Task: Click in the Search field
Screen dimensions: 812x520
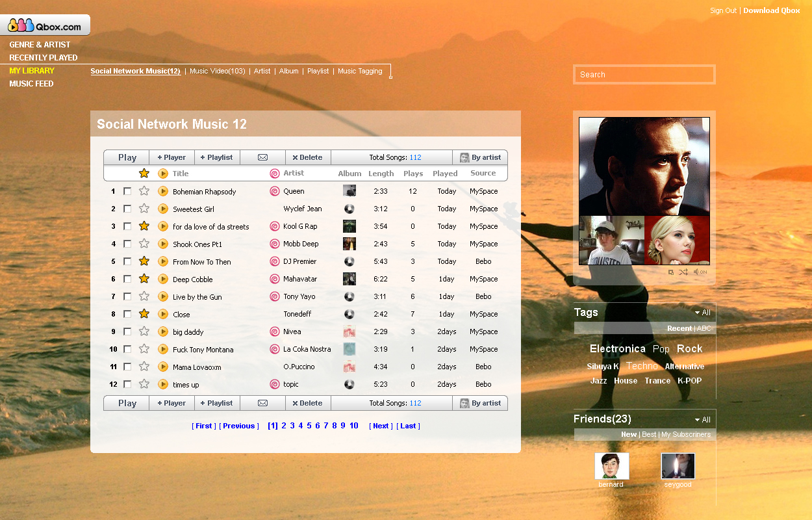Action: [x=644, y=75]
